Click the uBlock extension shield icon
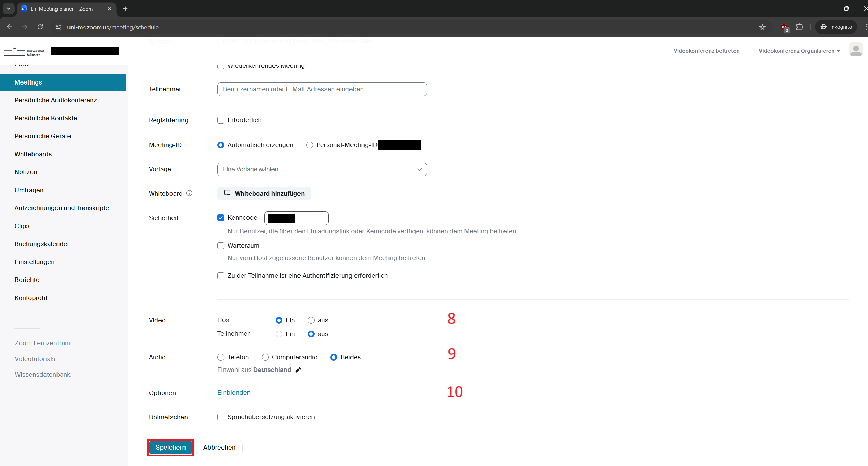Screen dimensions: 868x466 (x=784, y=27)
